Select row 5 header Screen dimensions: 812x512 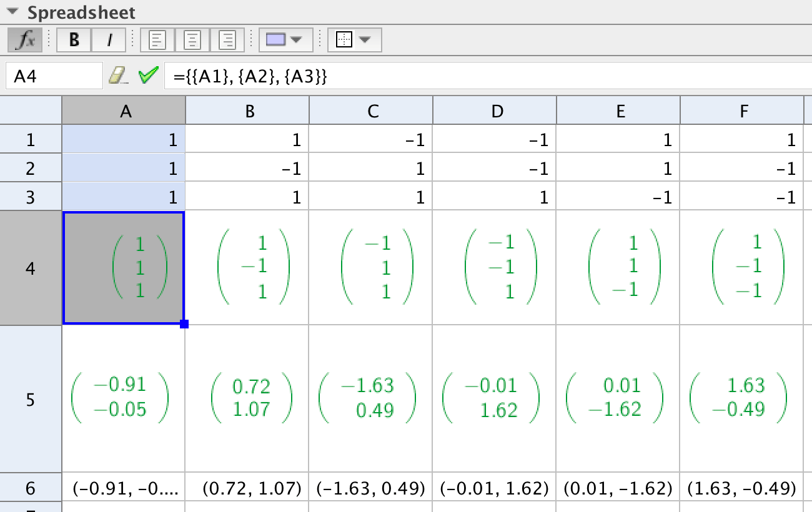31,399
